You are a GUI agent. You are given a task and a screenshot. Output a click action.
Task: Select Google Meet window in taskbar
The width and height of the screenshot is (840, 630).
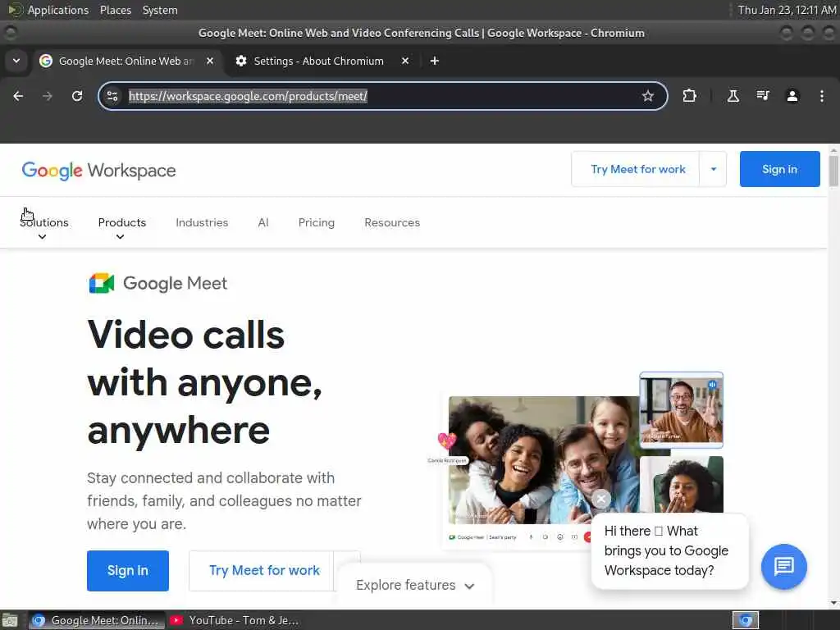coord(97,620)
